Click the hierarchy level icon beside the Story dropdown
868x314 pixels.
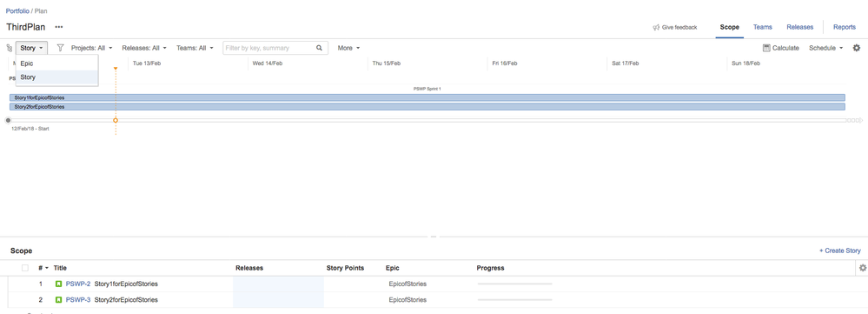[x=9, y=48]
